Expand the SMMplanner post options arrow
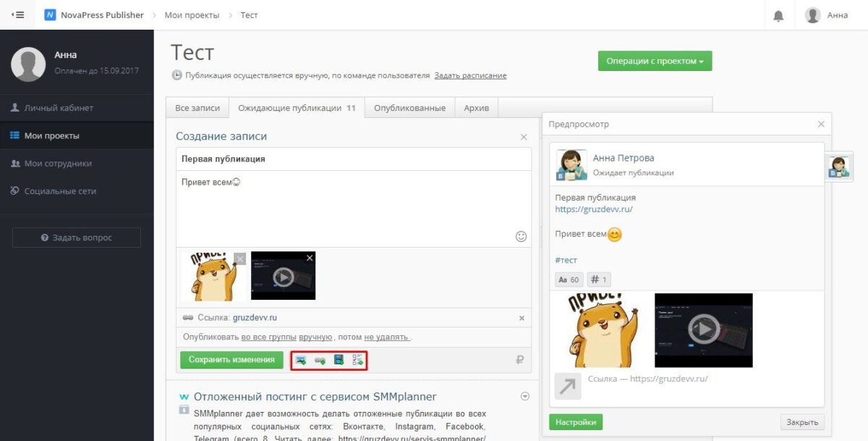This screenshot has height=441, width=868. [525, 396]
